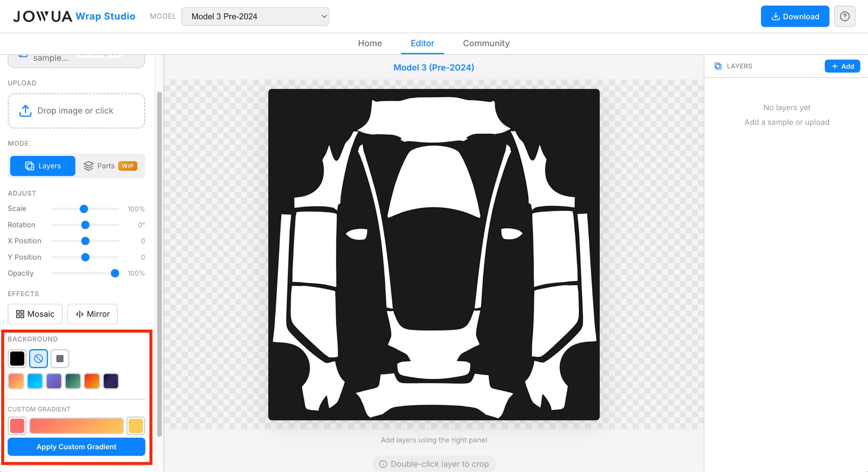The image size is (868, 472).
Task: Open the Model 3 Pre-2024 dropdown
Action: tap(255, 17)
